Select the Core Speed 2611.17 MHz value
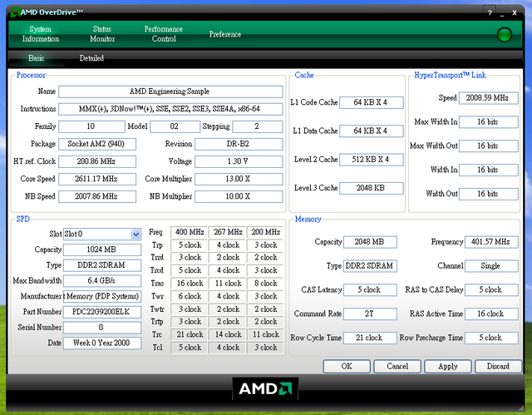Viewport: 532px width, 415px height. tap(97, 179)
